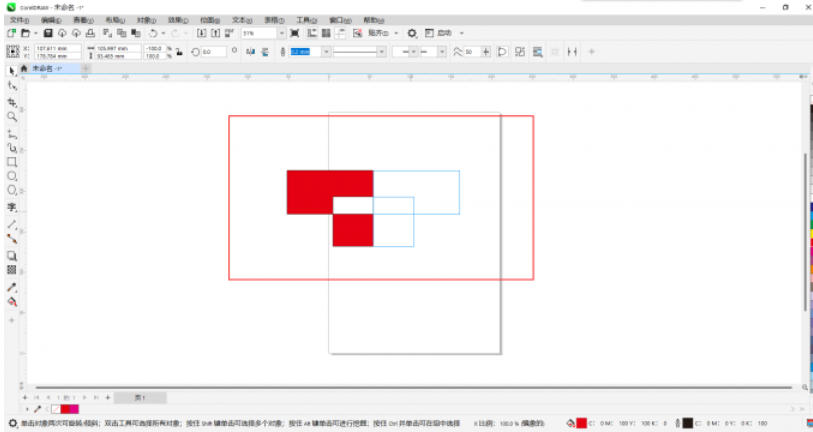Select the Color Eyedropper tool
Image resolution: width=813 pixels, height=432 pixels.
tap(12, 287)
